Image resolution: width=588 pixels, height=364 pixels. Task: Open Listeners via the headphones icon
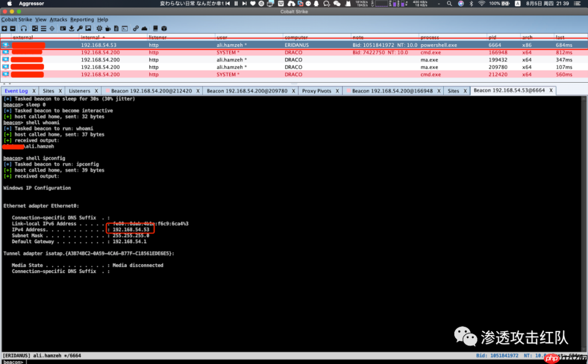pos(23,28)
